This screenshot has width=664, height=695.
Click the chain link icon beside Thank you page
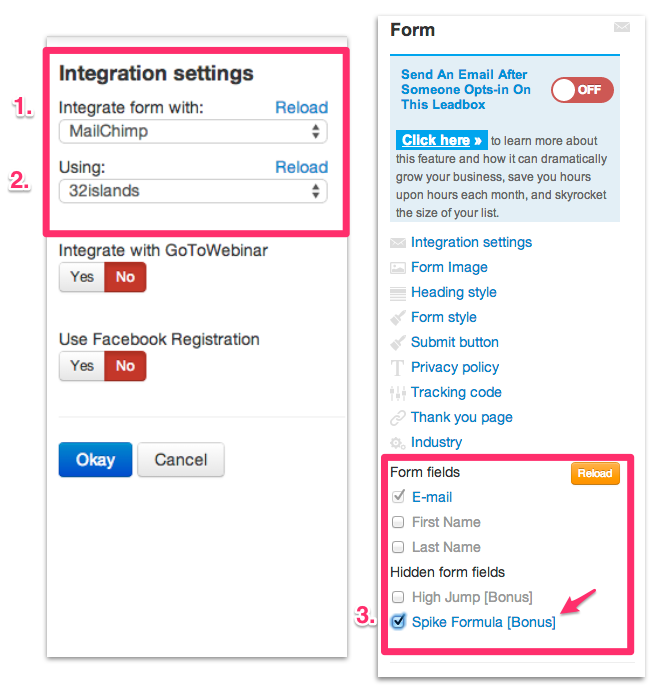(398, 418)
